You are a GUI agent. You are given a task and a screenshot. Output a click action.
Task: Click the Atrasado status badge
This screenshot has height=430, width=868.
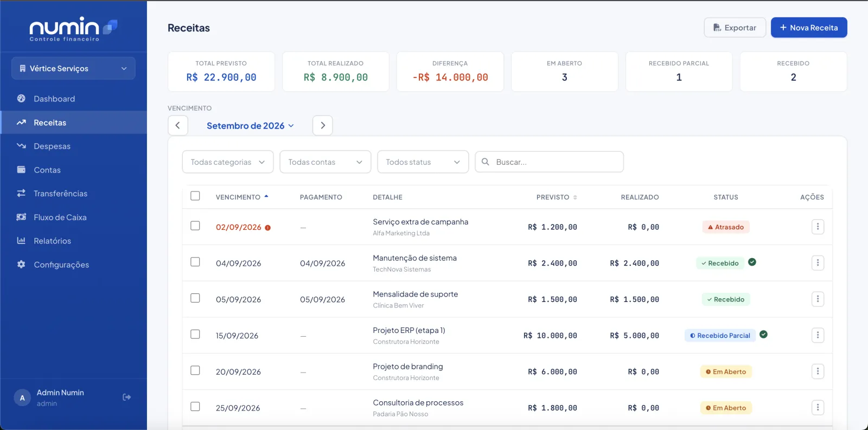(726, 227)
